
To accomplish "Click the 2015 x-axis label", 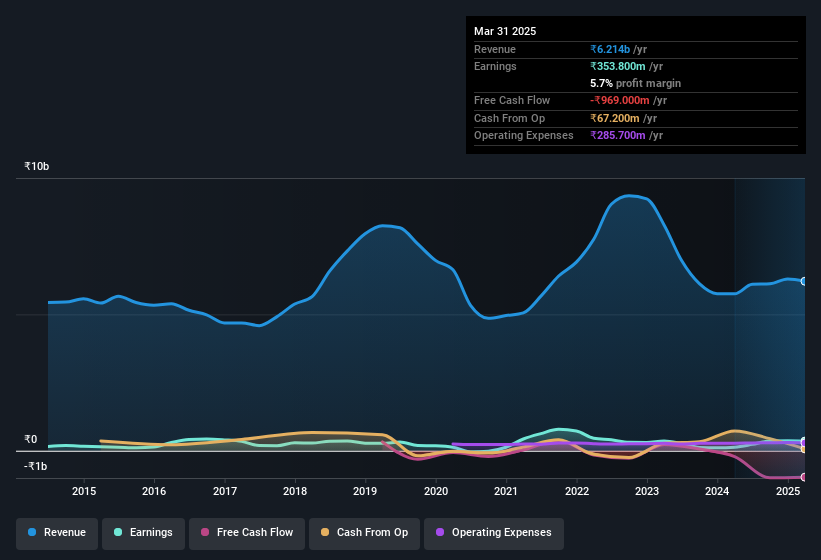I will click(x=84, y=491).
